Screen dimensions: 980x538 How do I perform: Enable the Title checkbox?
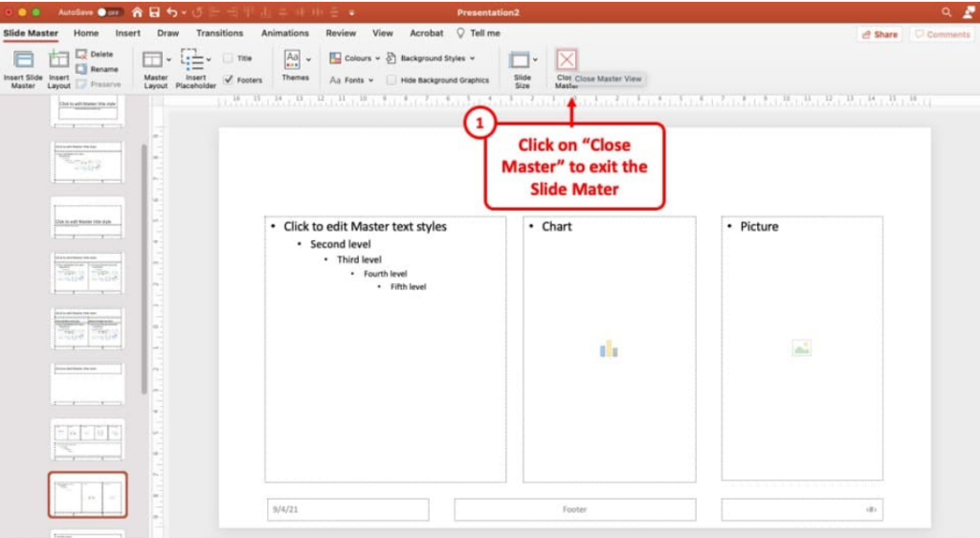click(x=228, y=58)
